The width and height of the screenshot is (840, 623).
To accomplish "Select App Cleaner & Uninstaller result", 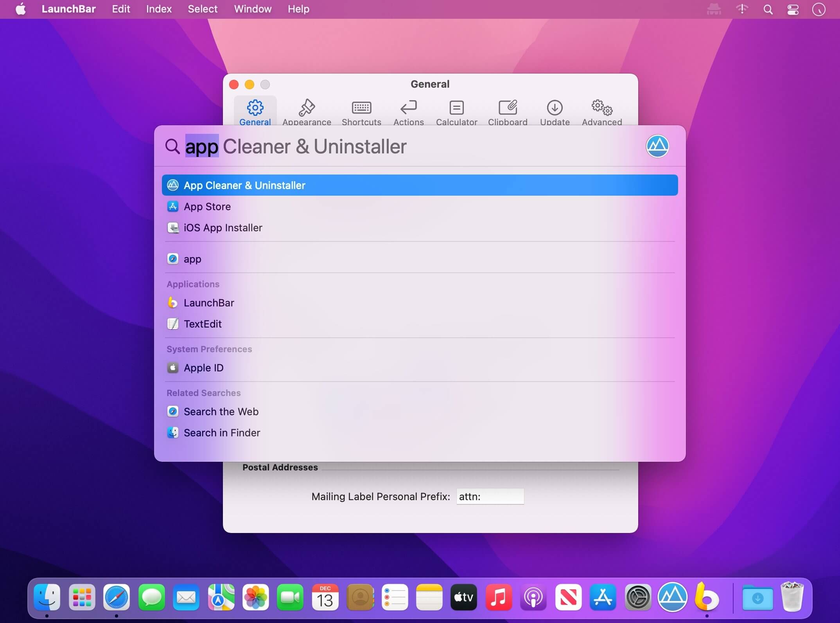I will pyautogui.click(x=420, y=185).
